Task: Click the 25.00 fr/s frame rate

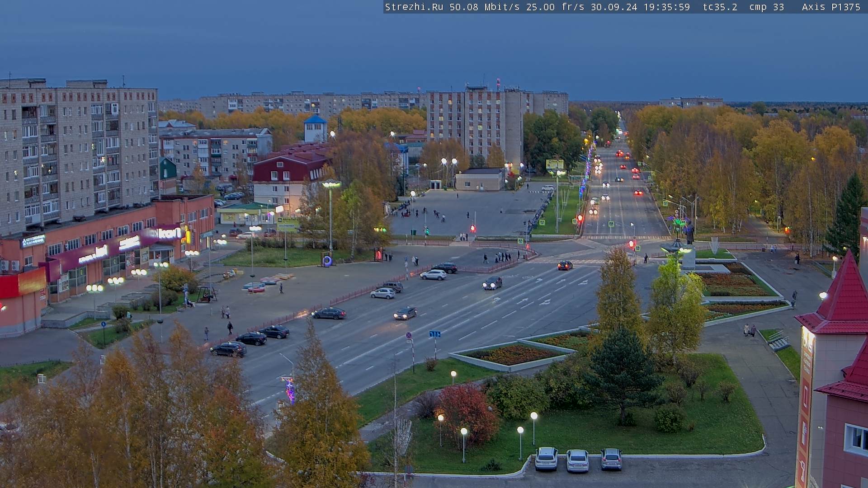Action: pyautogui.click(x=555, y=7)
